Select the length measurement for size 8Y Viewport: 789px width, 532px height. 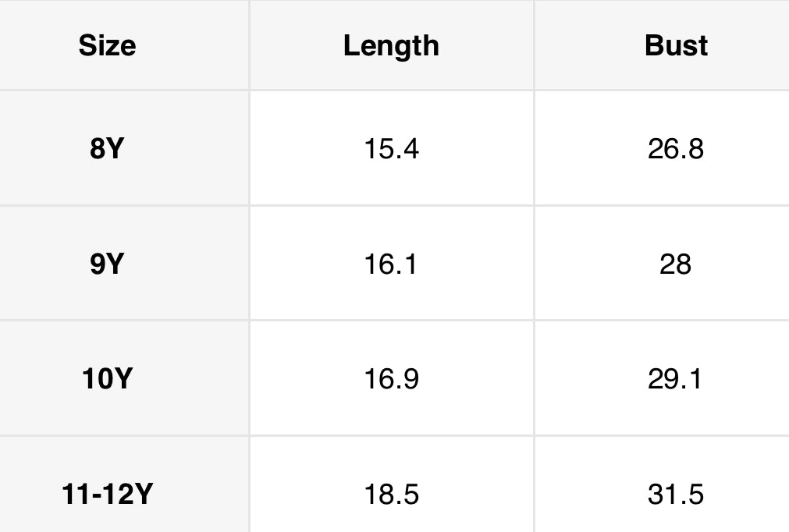click(x=391, y=148)
